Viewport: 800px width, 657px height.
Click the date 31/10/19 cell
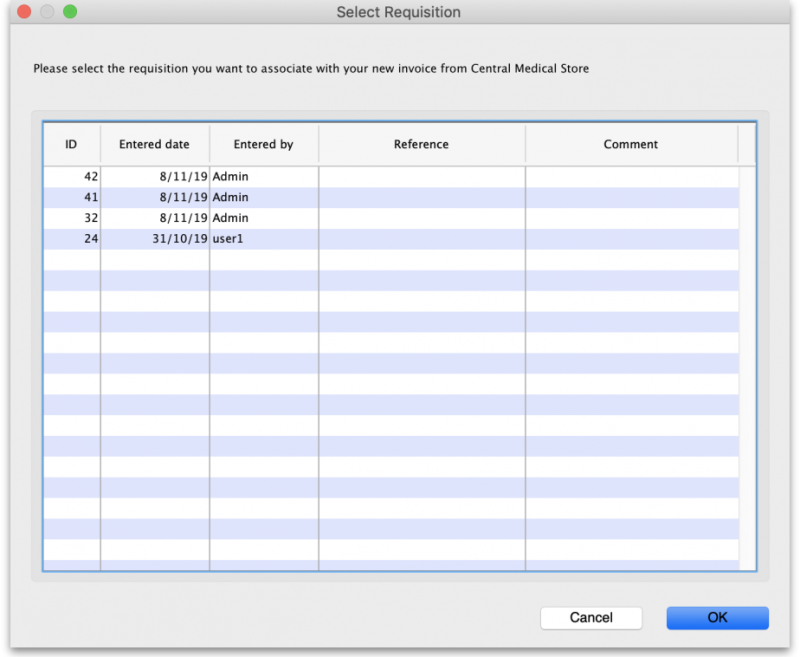(x=170, y=239)
